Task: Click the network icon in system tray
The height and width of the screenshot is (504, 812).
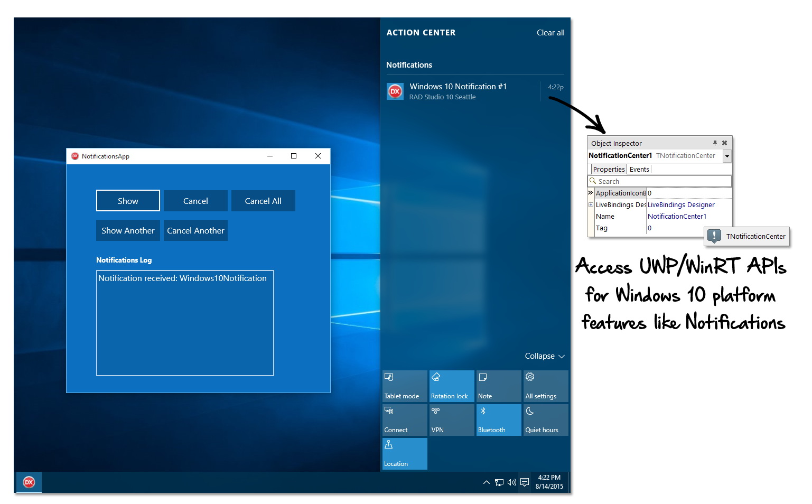Action: 499,482
